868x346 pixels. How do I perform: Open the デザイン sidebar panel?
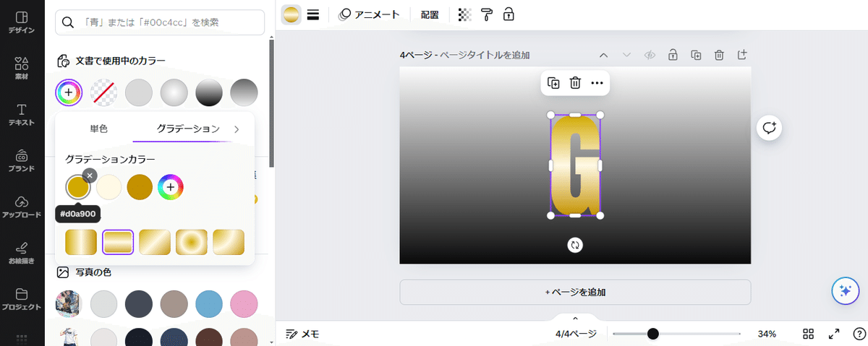tap(22, 22)
